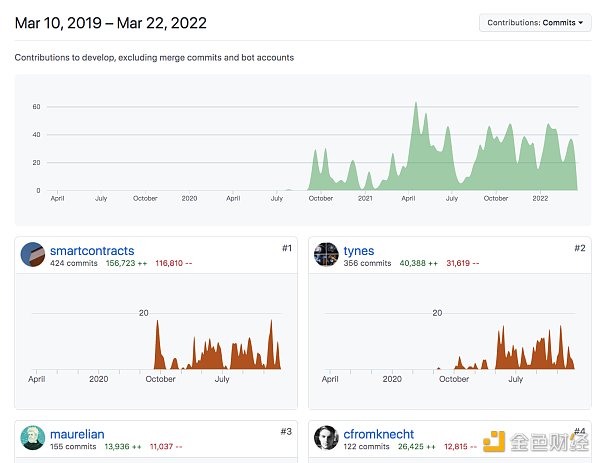Open the smartcontracts username link
Screen dimensions: 600x463
click(91, 250)
